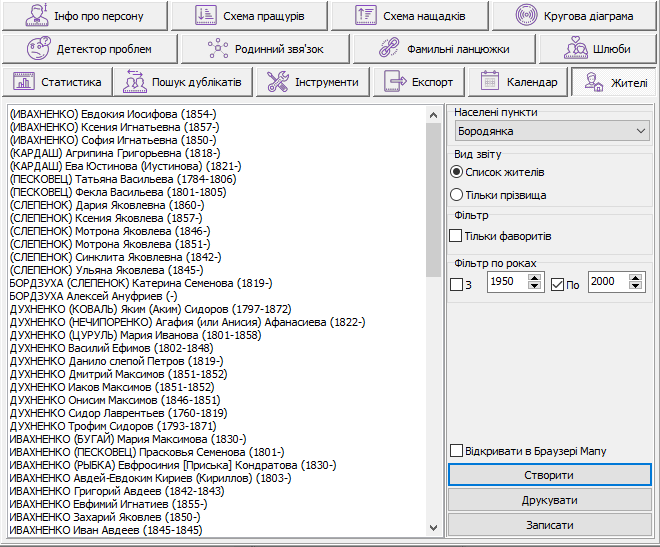Toggle the Відкривати в Браузері Мапу checkbox
Screen dimensions: 660x547
pos(456,451)
